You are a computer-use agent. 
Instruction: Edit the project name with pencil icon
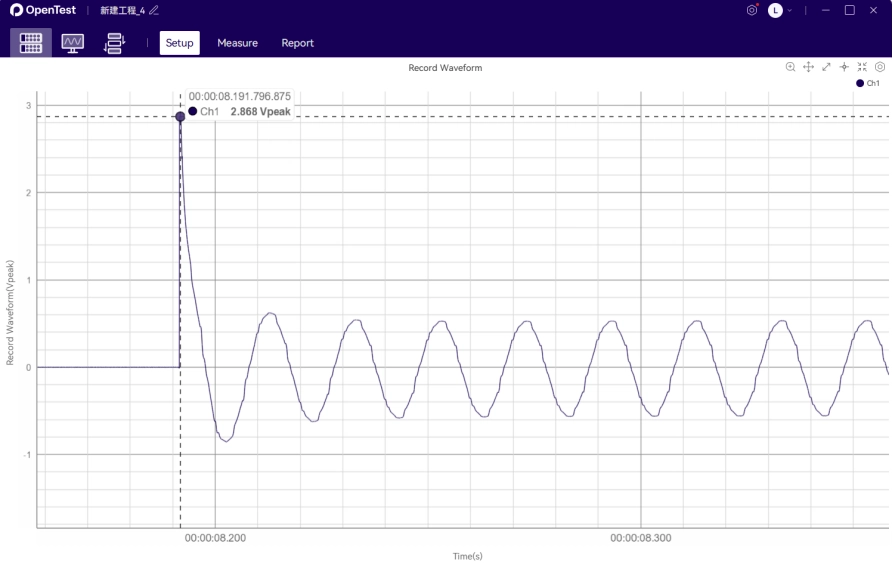[154, 10]
